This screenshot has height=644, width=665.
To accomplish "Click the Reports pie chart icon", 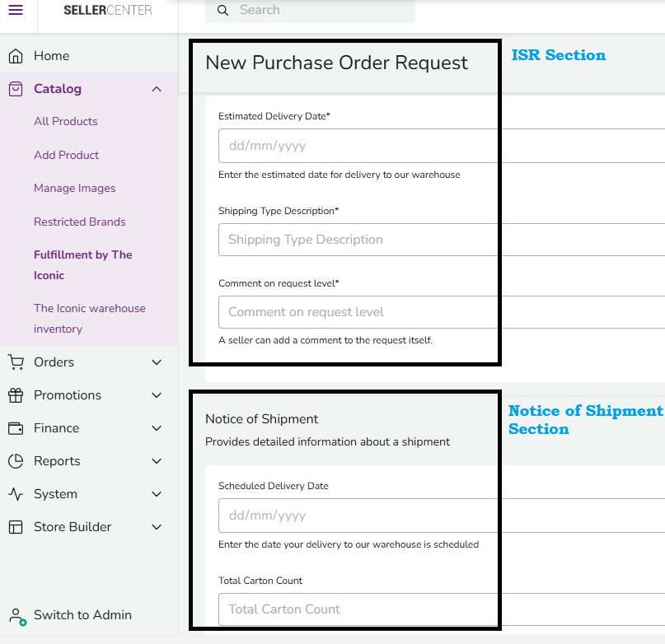I will 16,461.
